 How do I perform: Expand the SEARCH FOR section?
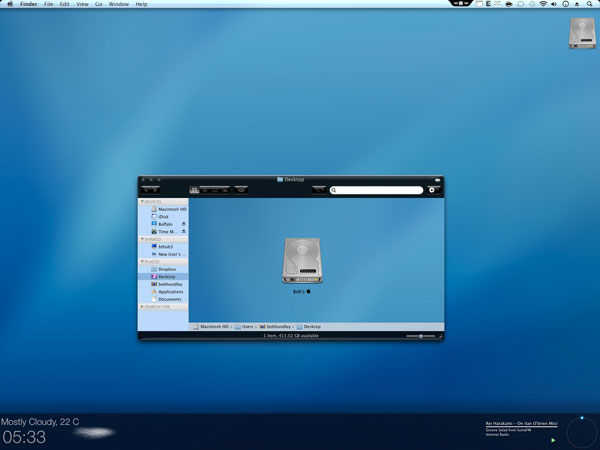click(142, 307)
